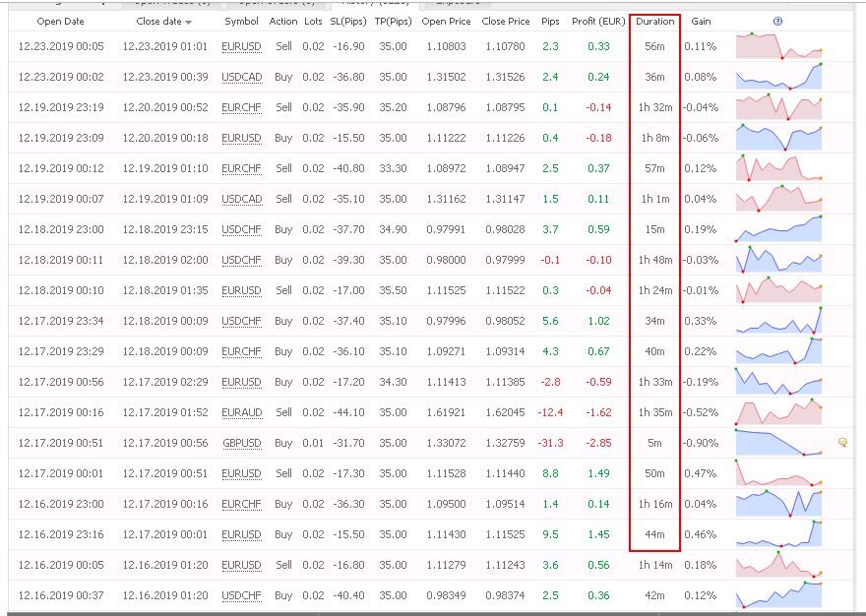Screen dimensions: 866x616
Task: View sparkline for 1h 48m USDCHF trade
Action: click(778, 259)
